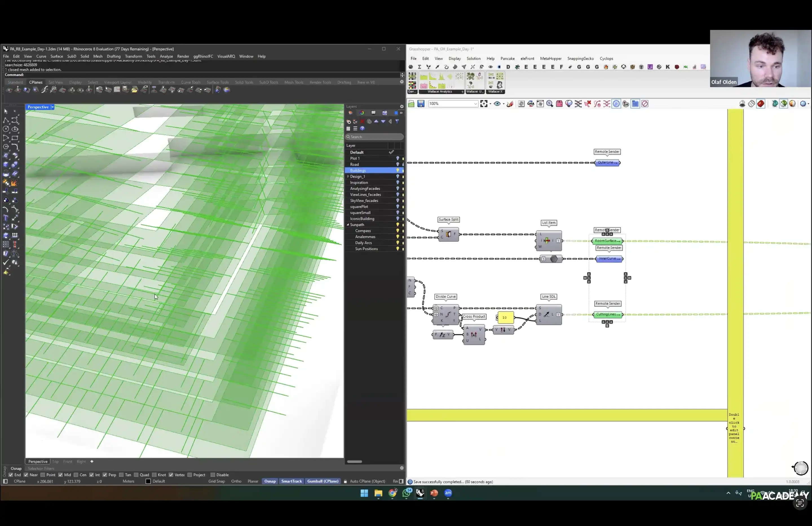Select the Sketch pen icon in Grasshopper toolbar
This screenshot has width=812, height=526.
[510, 104]
